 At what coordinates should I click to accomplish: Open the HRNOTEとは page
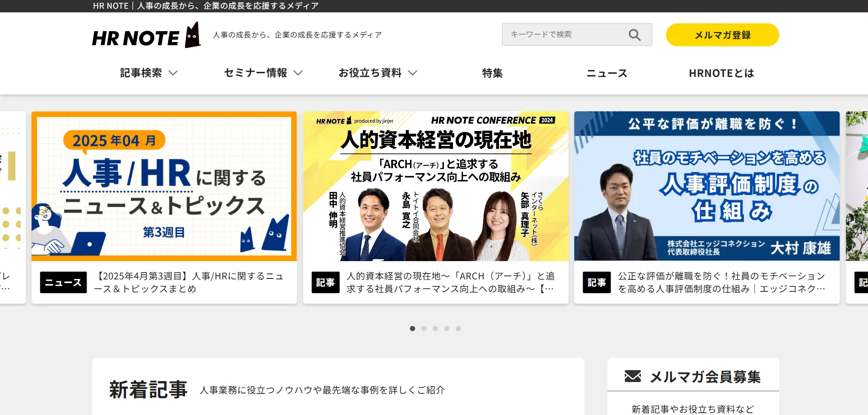[721, 73]
